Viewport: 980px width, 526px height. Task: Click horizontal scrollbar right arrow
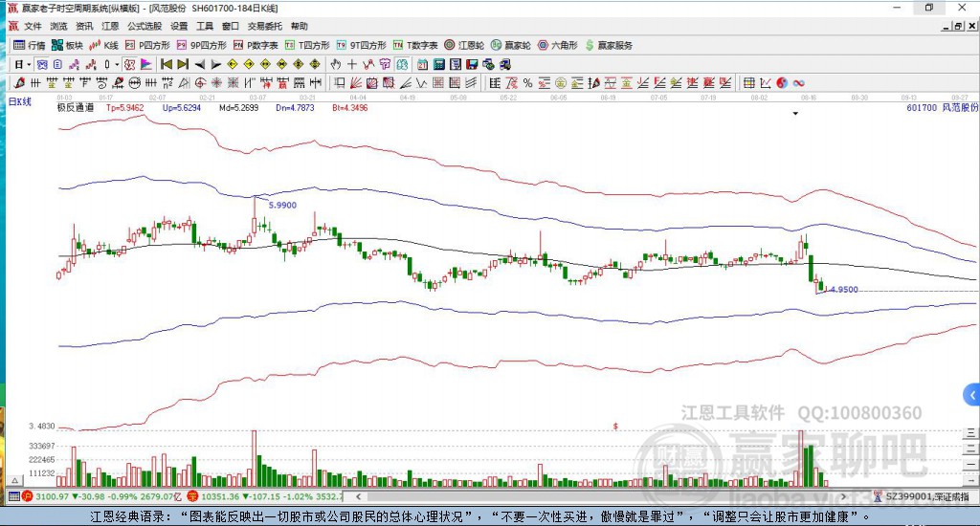coord(844,496)
